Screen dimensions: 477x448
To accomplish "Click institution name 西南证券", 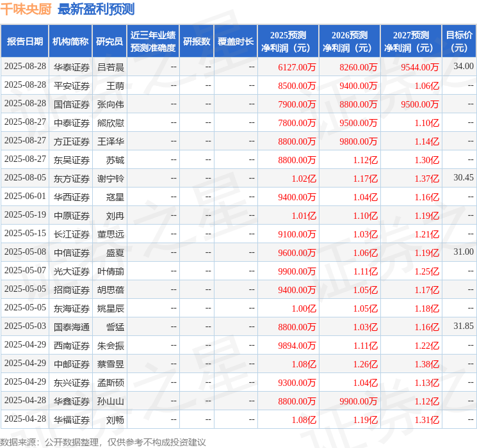I will (72, 346).
